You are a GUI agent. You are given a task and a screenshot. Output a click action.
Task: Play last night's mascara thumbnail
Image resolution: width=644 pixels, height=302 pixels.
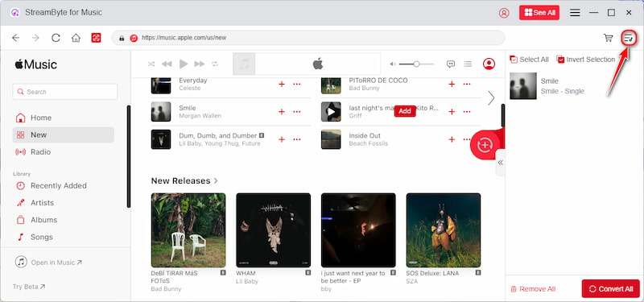331,112
